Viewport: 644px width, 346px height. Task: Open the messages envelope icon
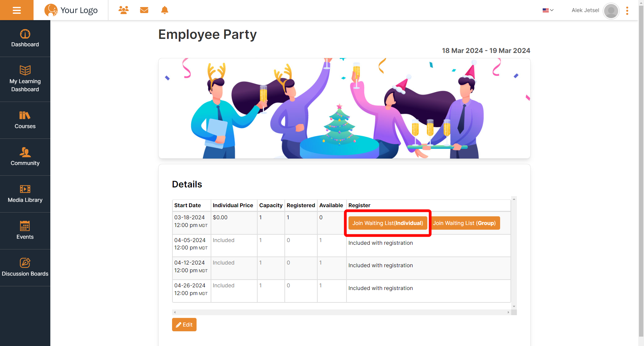pyautogui.click(x=144, y=10)
